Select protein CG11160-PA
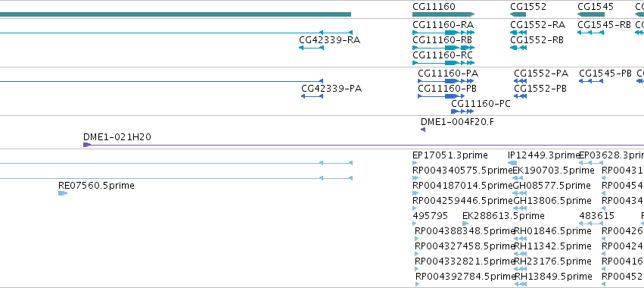The image size is (644, 288). point(448,74)
